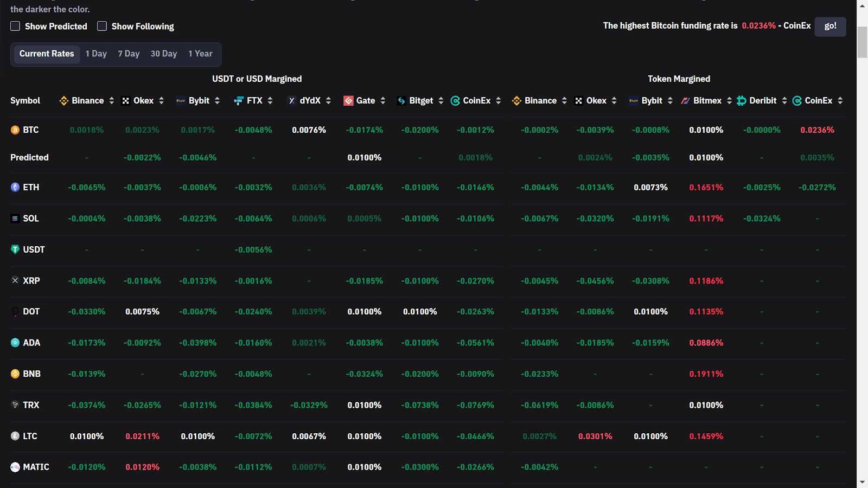The image size is (868, 488).
Task: Open the BTC symbol link
Action: pos(31,130)
